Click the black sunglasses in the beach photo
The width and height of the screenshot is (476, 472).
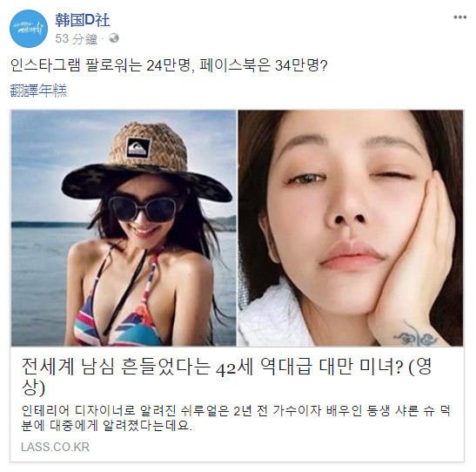tap(143, 209)
